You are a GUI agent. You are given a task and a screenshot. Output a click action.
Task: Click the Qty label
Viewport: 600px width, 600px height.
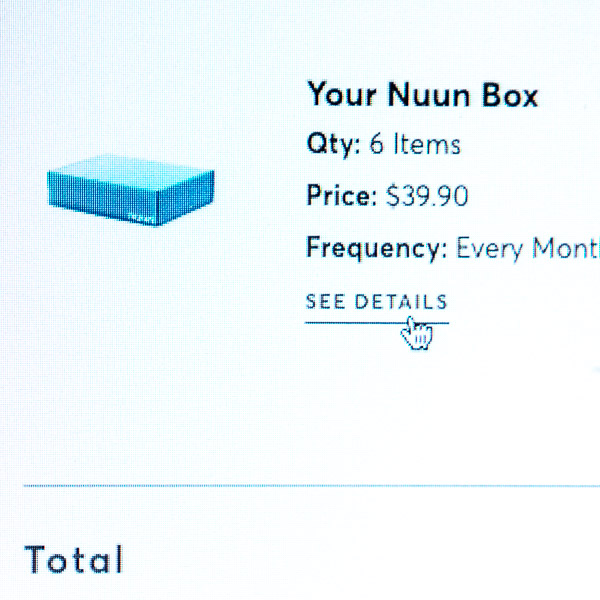pos(332,145)
